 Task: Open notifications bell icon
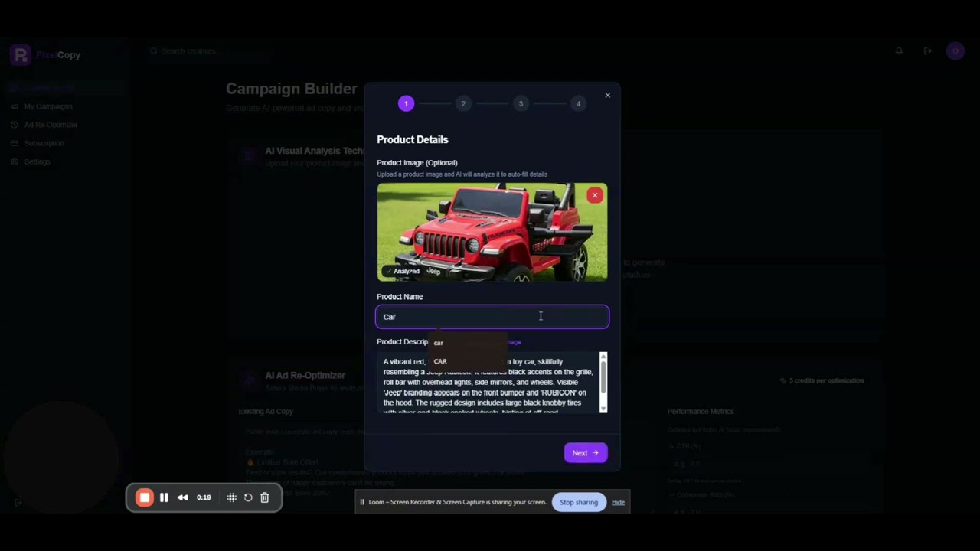click(x=899, y=51)
